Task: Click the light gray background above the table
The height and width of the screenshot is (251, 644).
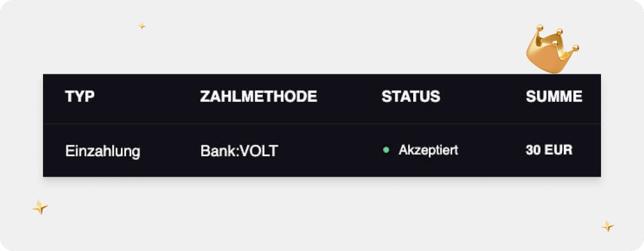Action: pyautogui.click(x=321, y=41)
